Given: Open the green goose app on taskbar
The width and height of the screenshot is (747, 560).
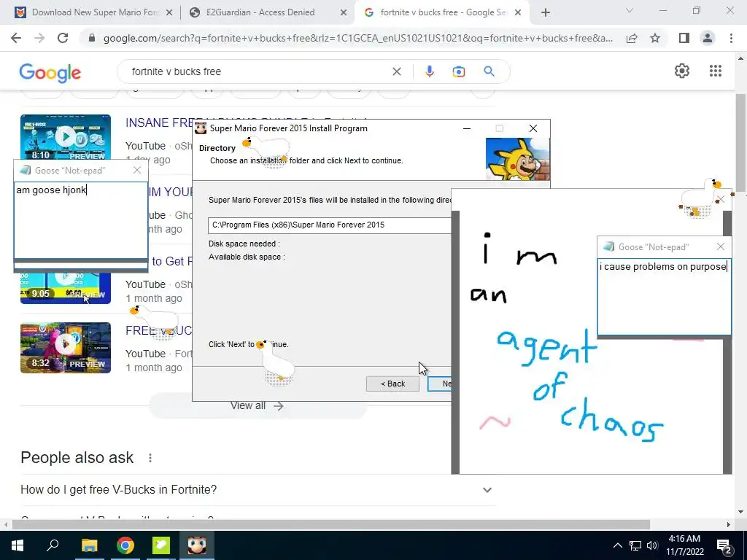Looking at the screenshot, I should click(160, 545).
